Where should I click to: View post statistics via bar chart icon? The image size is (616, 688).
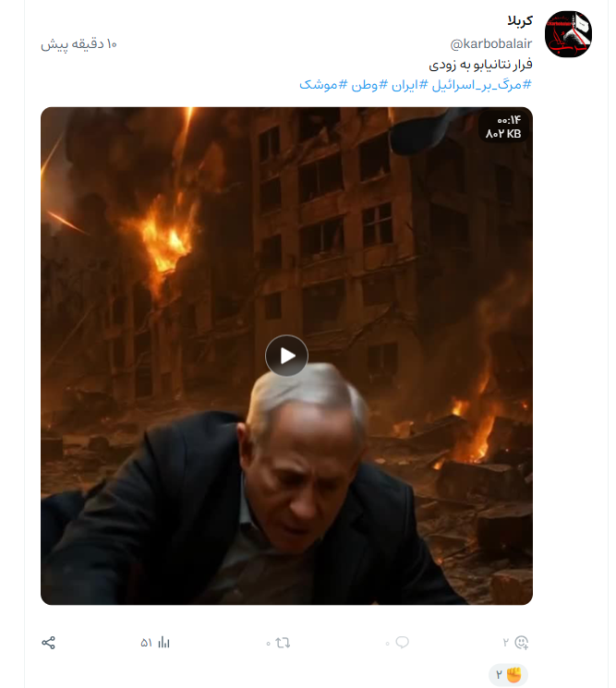coord(163,643)
